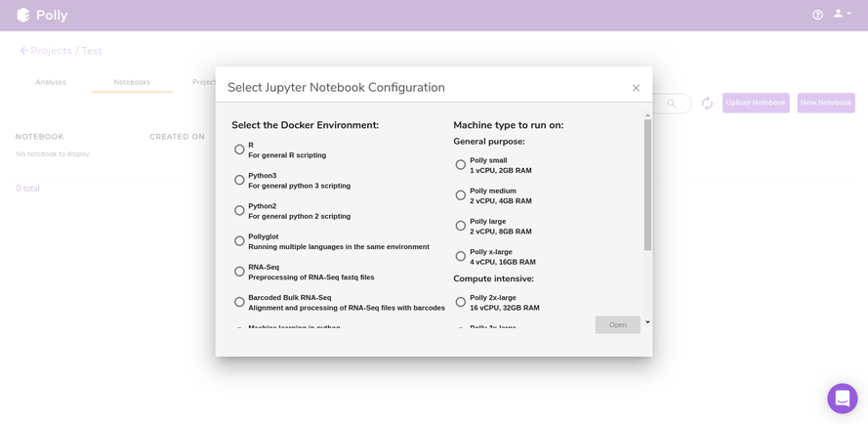Select the R docker environment
Image resolution: width=868 pixels, height=424 pixels.
pyautogui.click(x=239, y=149)
